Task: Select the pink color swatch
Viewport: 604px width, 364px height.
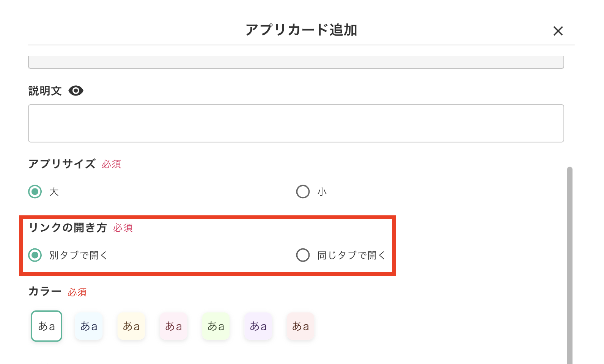Action: pyautogui.click(x=173, y=326)
